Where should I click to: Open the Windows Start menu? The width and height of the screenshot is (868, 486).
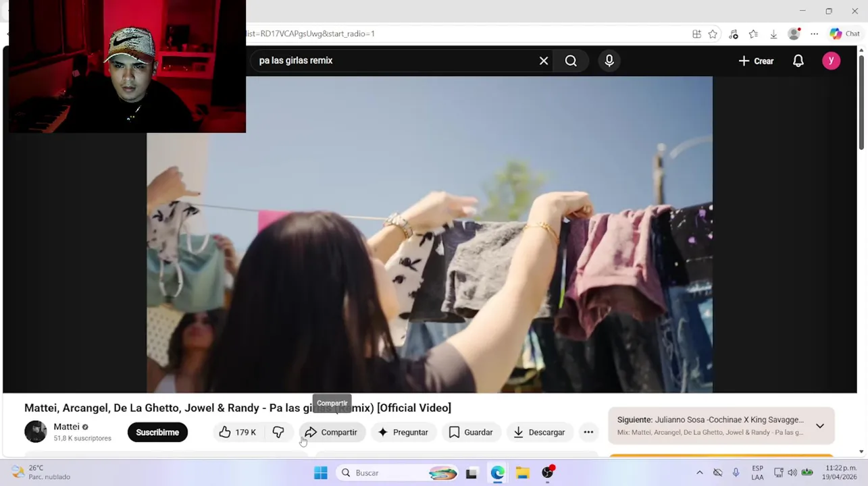click(x=321, y=473)
